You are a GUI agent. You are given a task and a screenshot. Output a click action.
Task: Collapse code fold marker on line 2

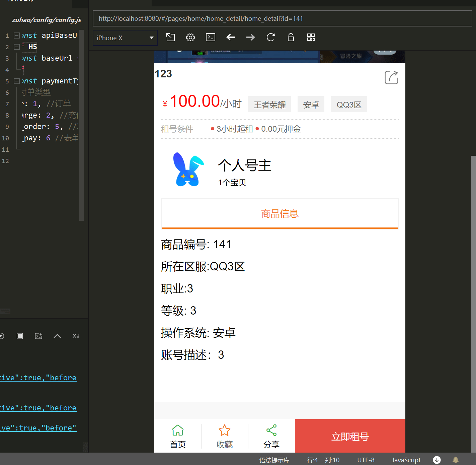click(x=17, y=47)
